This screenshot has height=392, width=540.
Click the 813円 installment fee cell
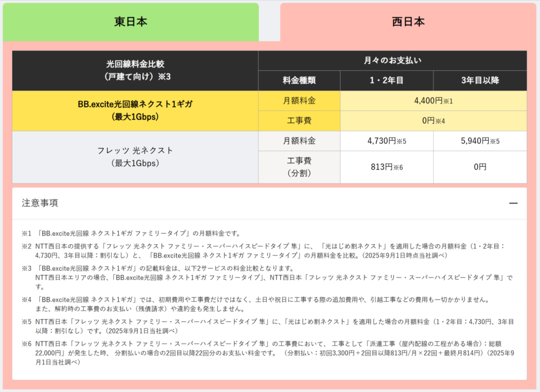[387, 167]
